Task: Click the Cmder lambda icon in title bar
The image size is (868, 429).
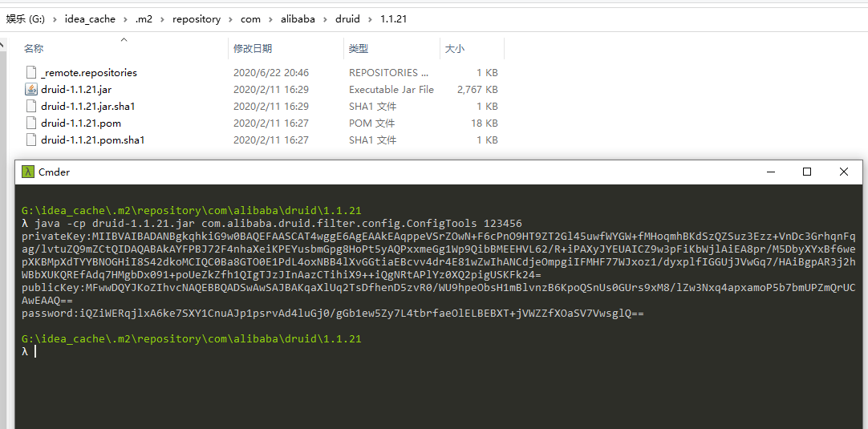Action: pyautogui.click(x=28, y=172)
